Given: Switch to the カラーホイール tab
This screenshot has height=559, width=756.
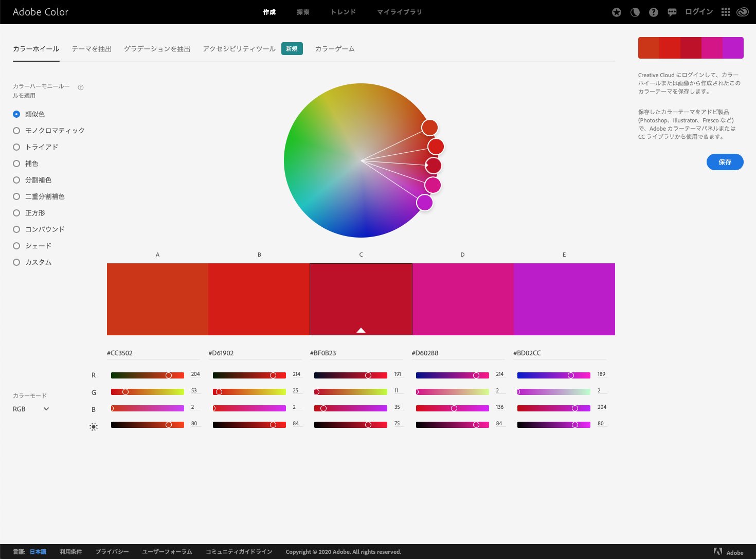Looking at the screenshot, I should coord(36,49).
